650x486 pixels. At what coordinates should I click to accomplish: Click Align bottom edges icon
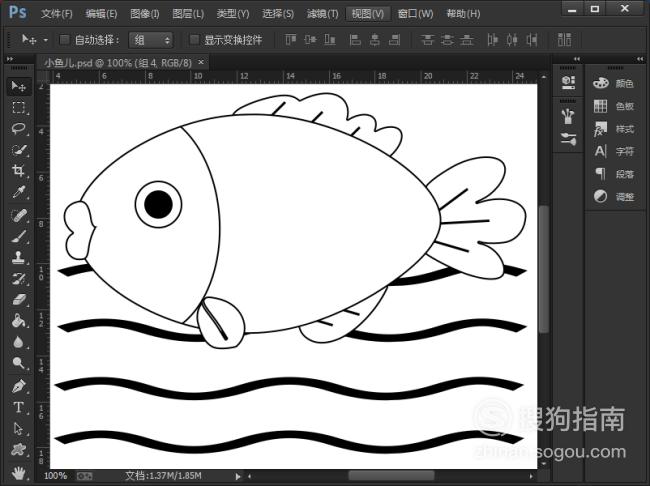tap(330, 40)
